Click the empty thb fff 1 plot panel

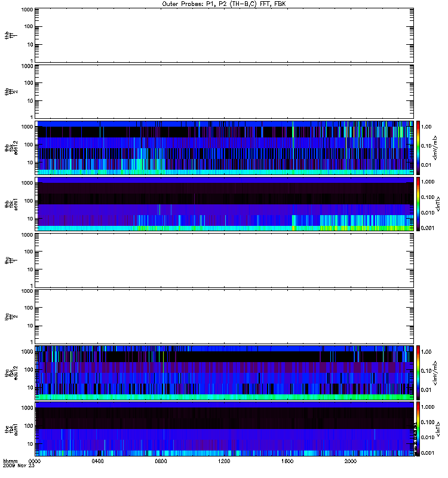(224, 35)
